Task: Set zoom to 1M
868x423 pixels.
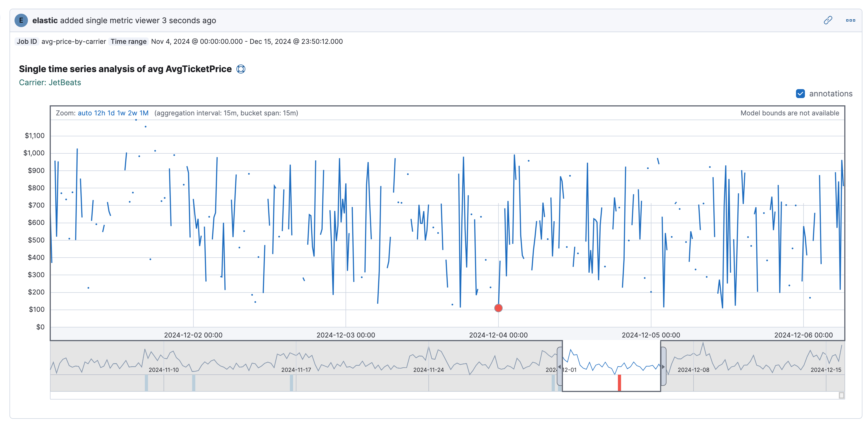Action: [x=144, y=113]
